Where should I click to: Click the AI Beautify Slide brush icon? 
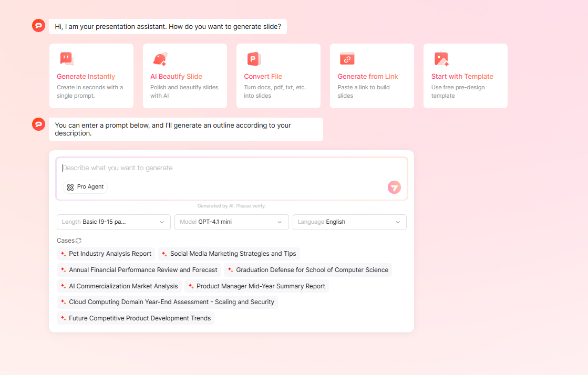[159, 58]
